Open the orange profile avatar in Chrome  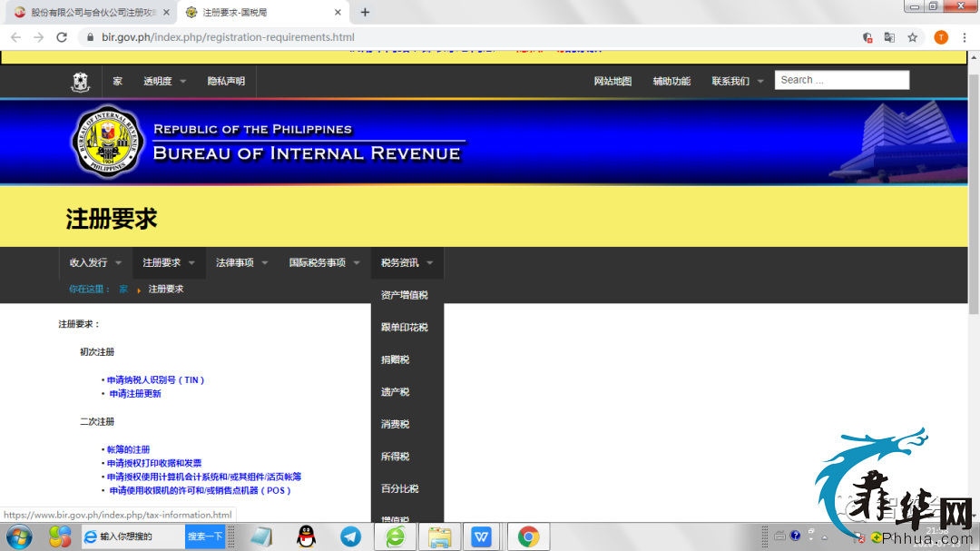click(x=941, y=37)
